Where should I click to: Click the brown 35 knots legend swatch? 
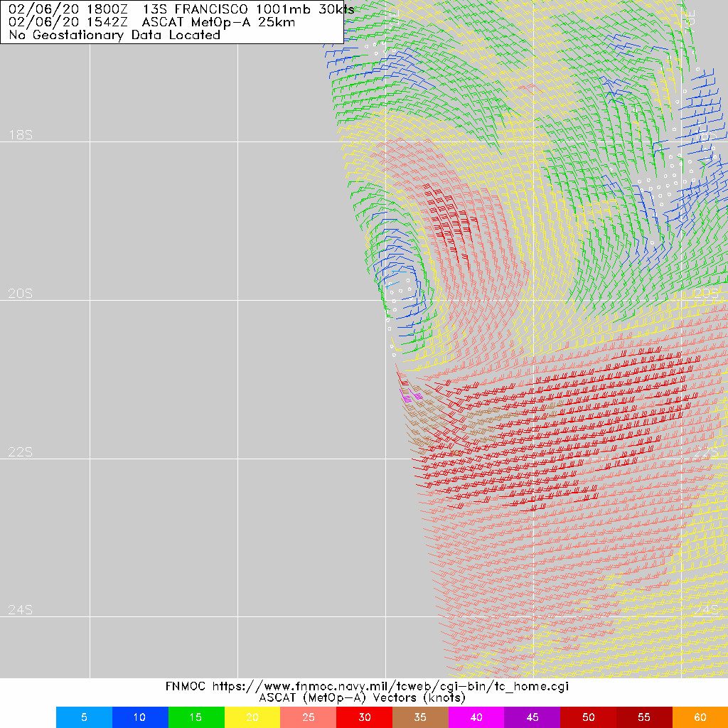point(421,717)
